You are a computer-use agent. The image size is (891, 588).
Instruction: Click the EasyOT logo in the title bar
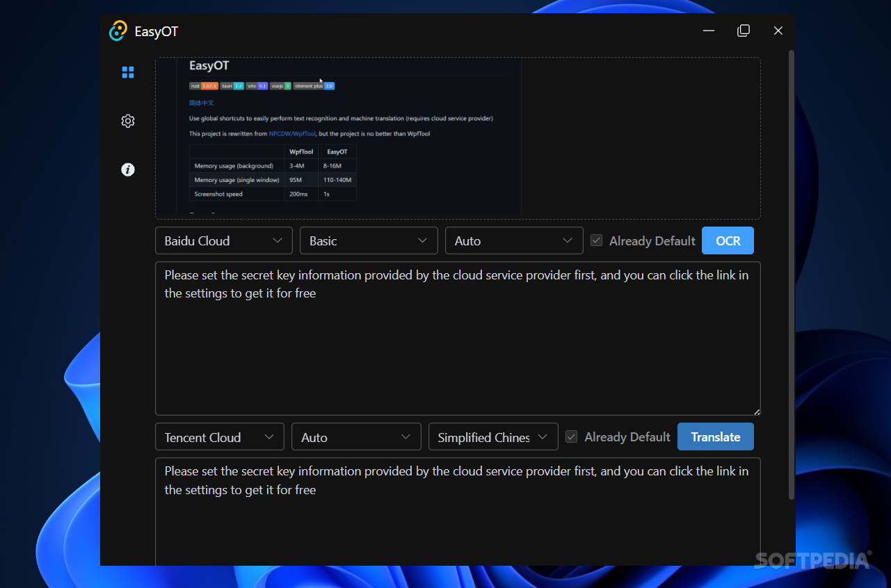[x=118, y=31]
